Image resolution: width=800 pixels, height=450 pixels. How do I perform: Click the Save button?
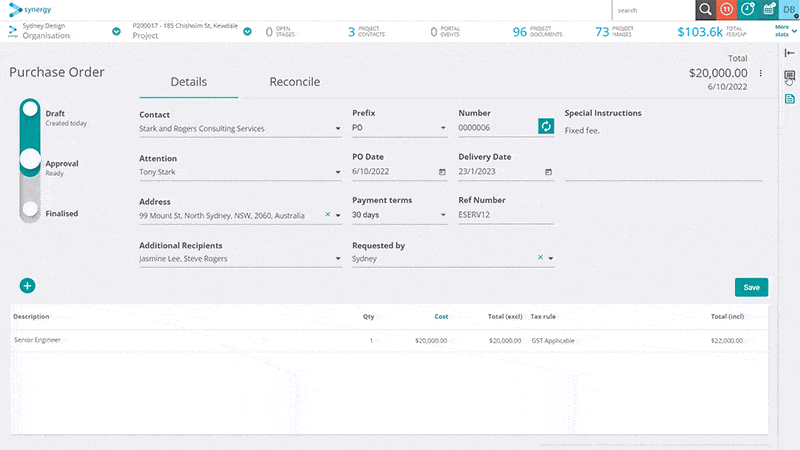751,287
